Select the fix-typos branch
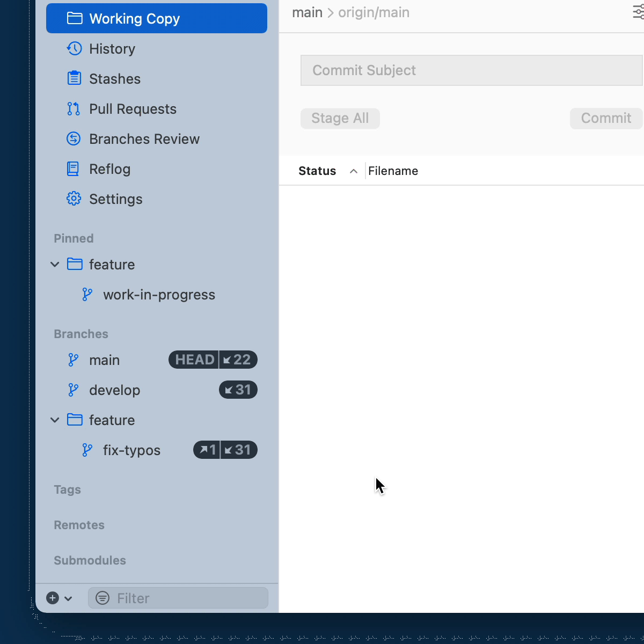Screen dimensions: 644x644 pyautogui.click(x=131, y=450)
